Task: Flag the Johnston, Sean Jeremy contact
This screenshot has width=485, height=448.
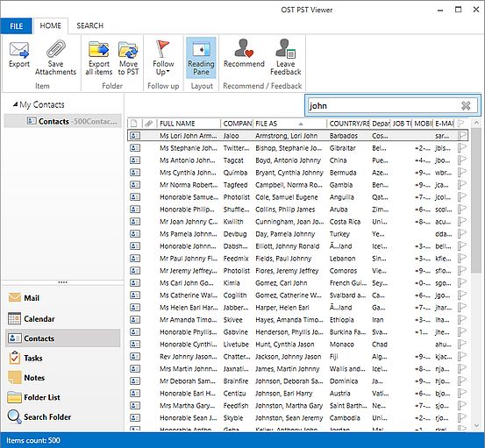Action: pyautogui.click(x=462, y=417)
